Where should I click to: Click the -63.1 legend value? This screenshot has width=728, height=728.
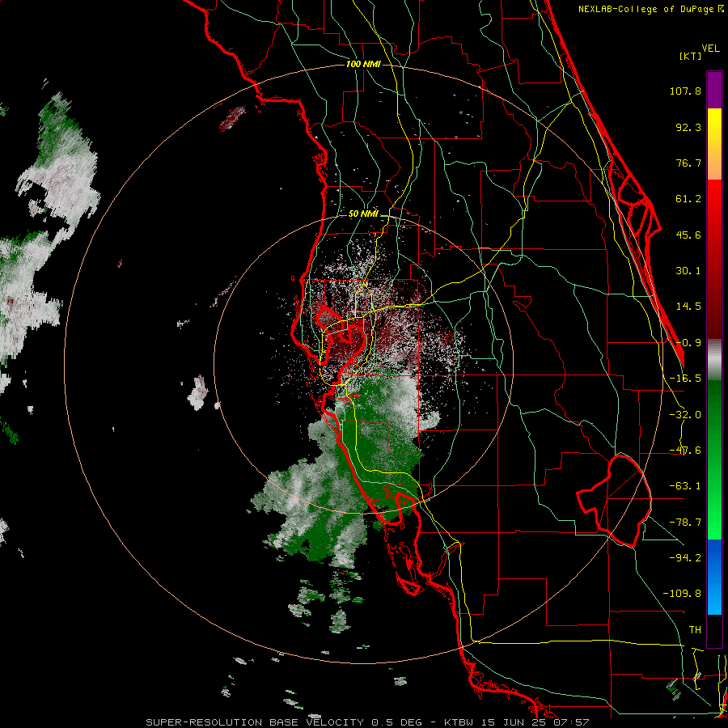coord(685,486)
